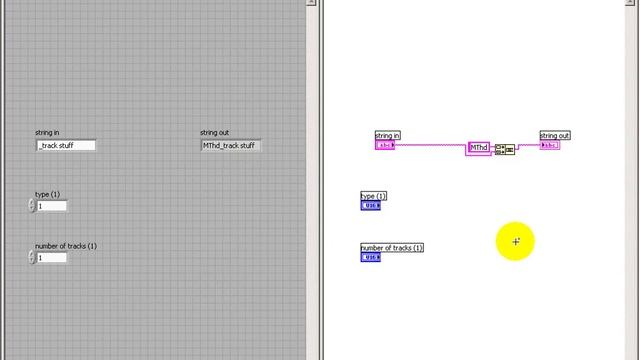The image size is (640, 360).
Task: Click the 'string out' indicator field
Action: [x=231, y=146]
